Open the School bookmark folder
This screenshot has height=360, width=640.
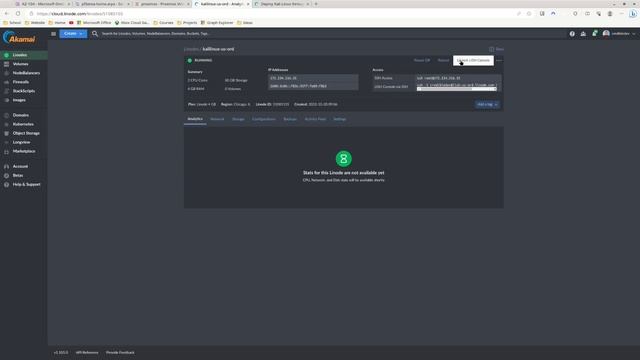point(12,23)
